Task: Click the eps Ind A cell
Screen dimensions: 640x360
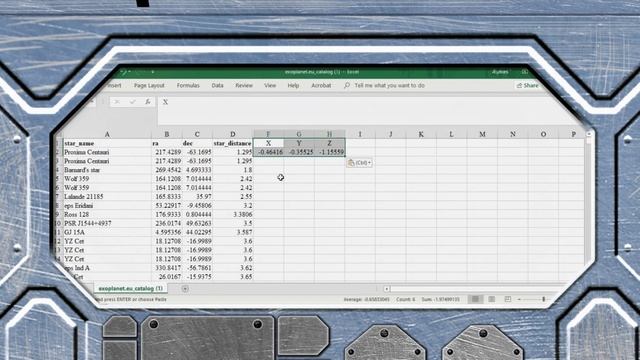Action: point(107,268)
